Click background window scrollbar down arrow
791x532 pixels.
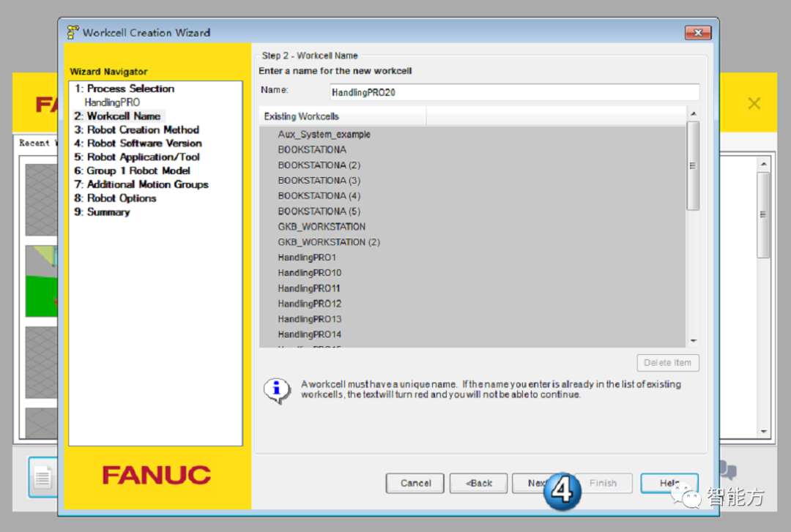763,431
